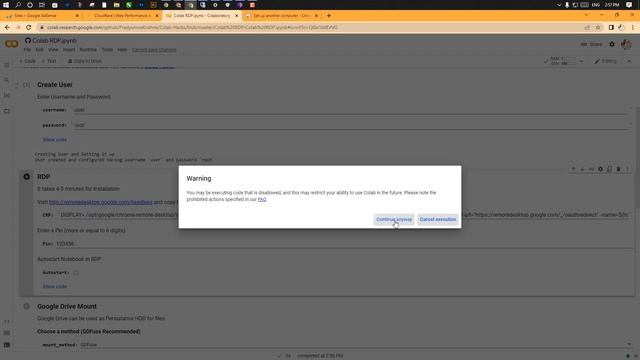Viewport: 640px width, 360px height.
Task: Reload the page with refresh icon
Action: pyautogui.click(x=28, y=27)
